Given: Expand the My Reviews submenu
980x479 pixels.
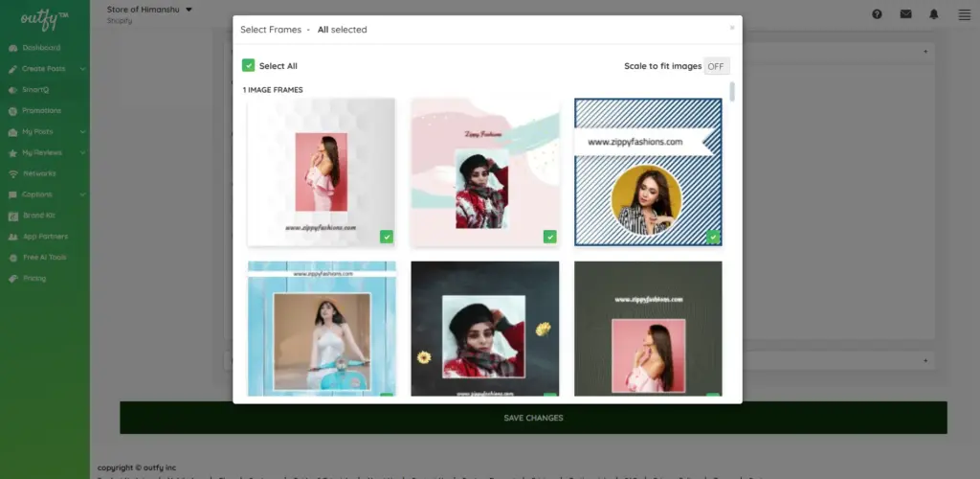Looking at the screenshot, I should tap(83, 152).
